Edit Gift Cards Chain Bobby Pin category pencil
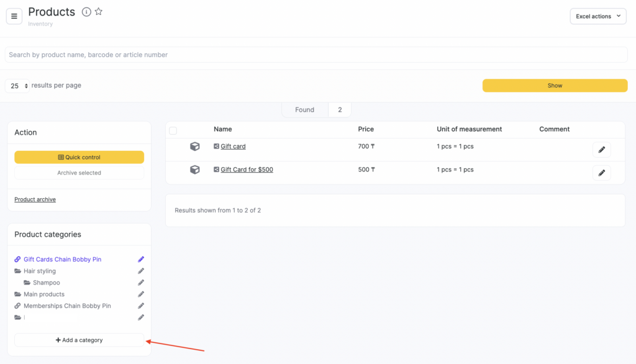636x364 pixels. click(x=141, y=259)
